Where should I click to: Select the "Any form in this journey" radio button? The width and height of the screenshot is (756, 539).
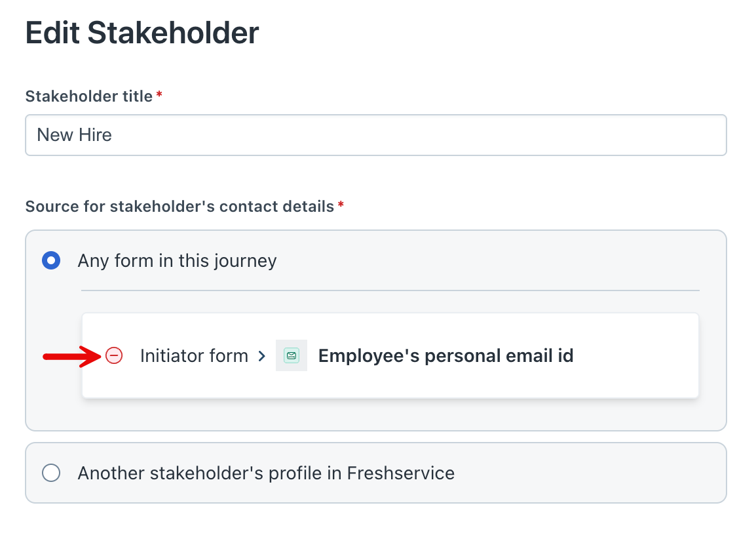tap(51, 261)
